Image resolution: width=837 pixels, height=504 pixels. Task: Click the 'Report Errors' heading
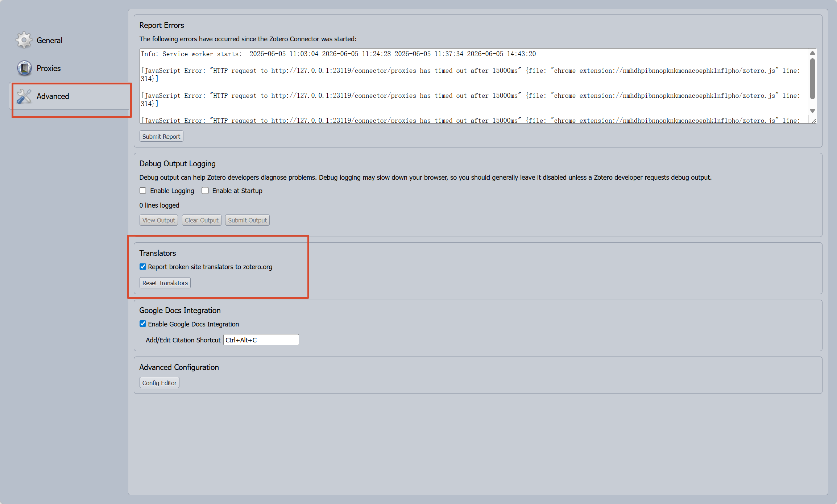tap(162, 25)
